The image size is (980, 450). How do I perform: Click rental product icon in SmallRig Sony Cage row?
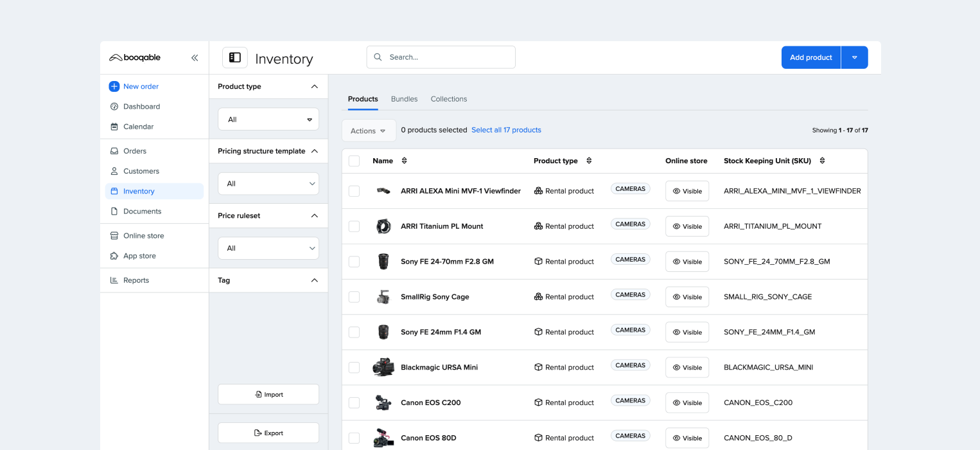click(539, 297)
